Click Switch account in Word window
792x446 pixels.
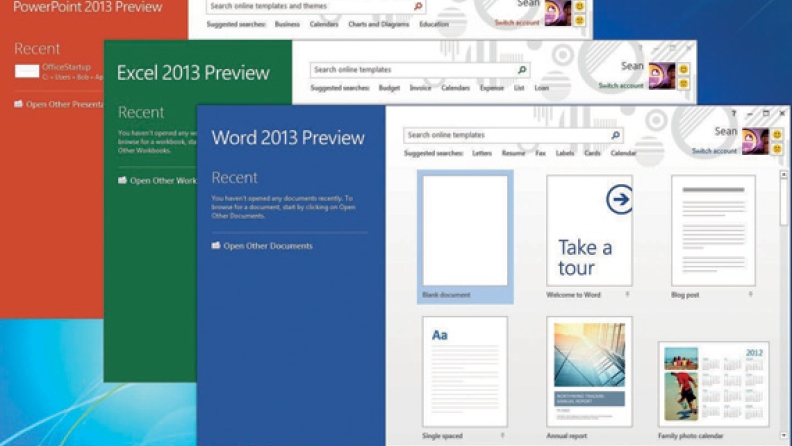click(x=714, y=151)
